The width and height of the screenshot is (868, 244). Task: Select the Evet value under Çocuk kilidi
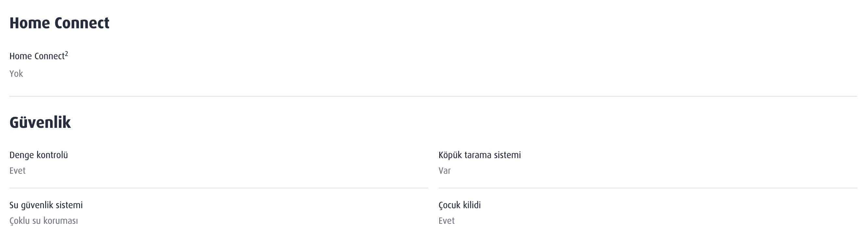pos(446,221)
